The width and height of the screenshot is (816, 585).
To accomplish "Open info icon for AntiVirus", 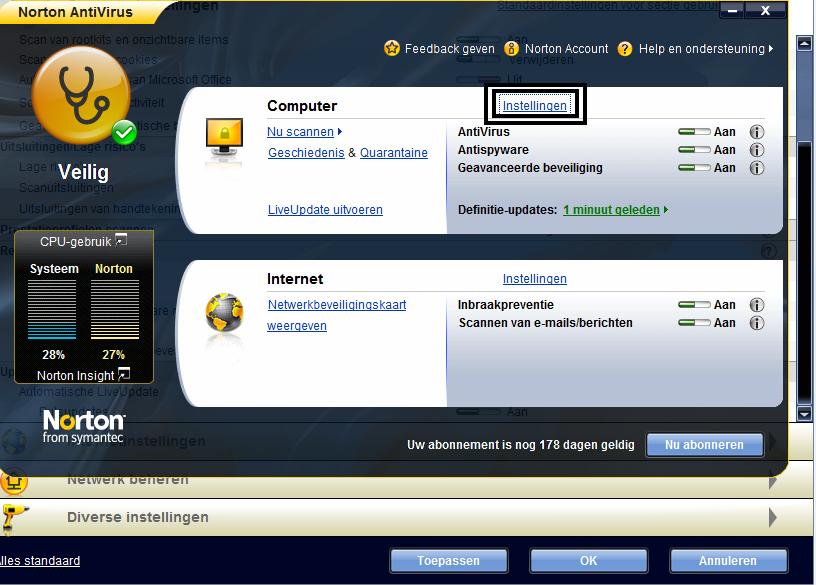I will click(757, 132).
